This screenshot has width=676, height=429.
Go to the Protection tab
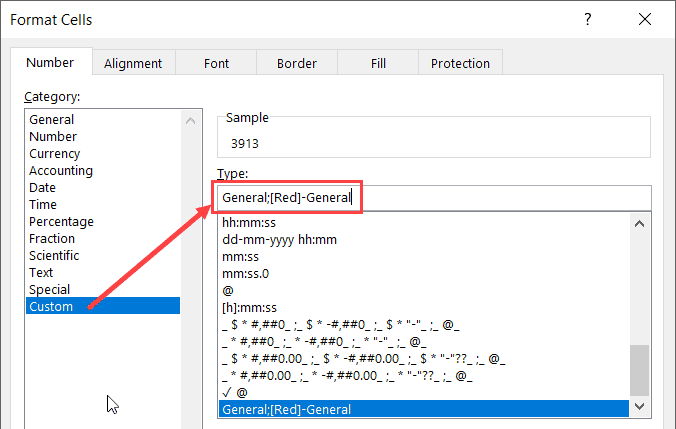[x=460, y=63]
